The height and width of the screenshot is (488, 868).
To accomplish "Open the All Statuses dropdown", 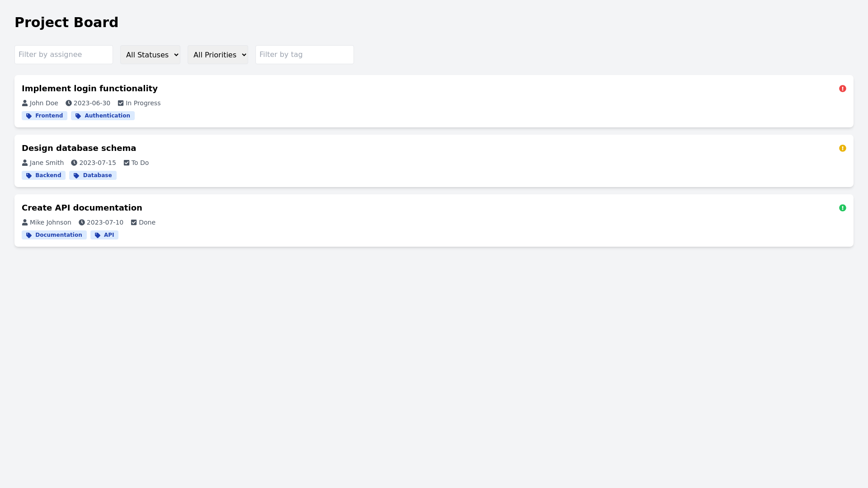I will pyautogui.click(x=150, y=55).
